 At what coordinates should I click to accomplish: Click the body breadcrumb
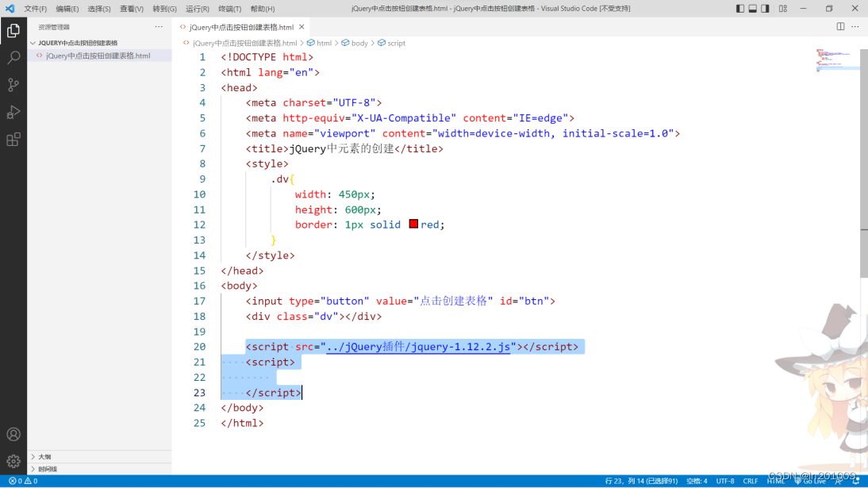coord(359,43)
